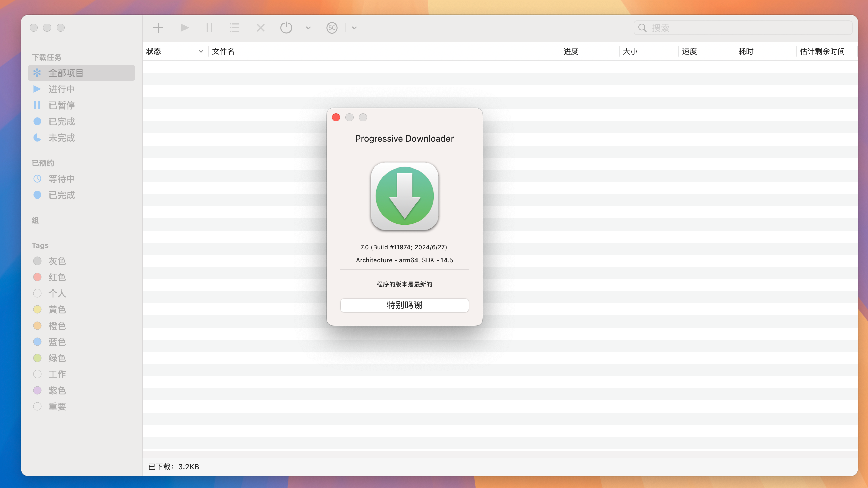Filter by the 橙色 tag
868x488 pixels.
pyautogui.click(x=81, y=326)
